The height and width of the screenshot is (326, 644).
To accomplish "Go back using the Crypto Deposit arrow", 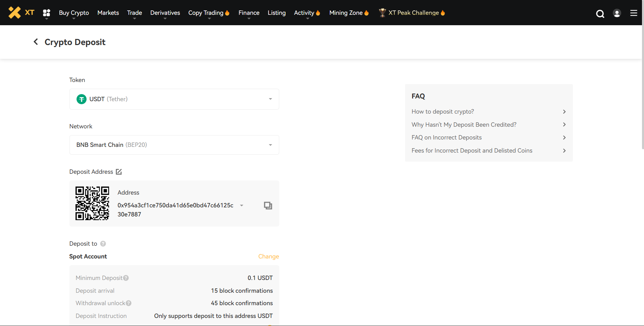I will pyautogui.click(x=36, y=42).
